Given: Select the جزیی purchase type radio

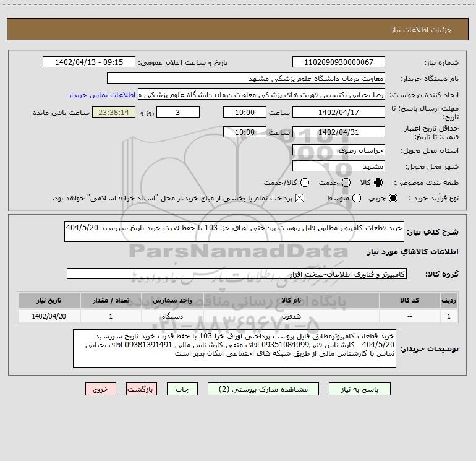Looking at the screenshot, I should coord(393,198).
